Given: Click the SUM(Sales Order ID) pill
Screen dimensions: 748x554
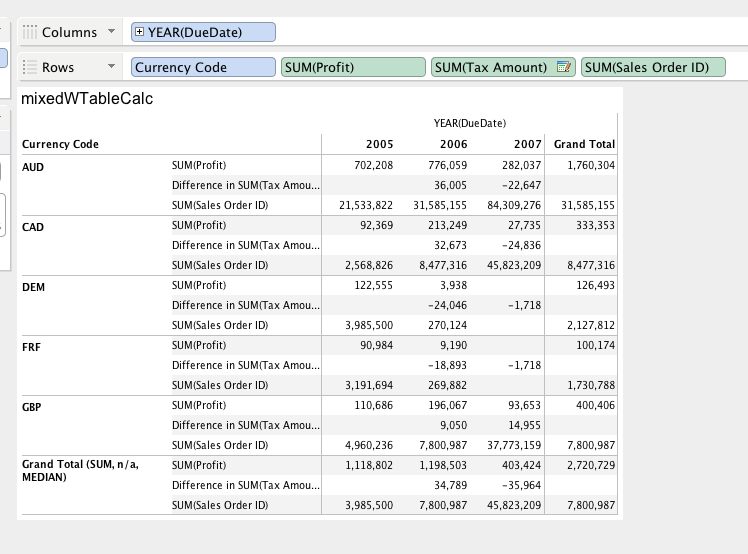Looking at the screenshot, I should click(652, 68).
